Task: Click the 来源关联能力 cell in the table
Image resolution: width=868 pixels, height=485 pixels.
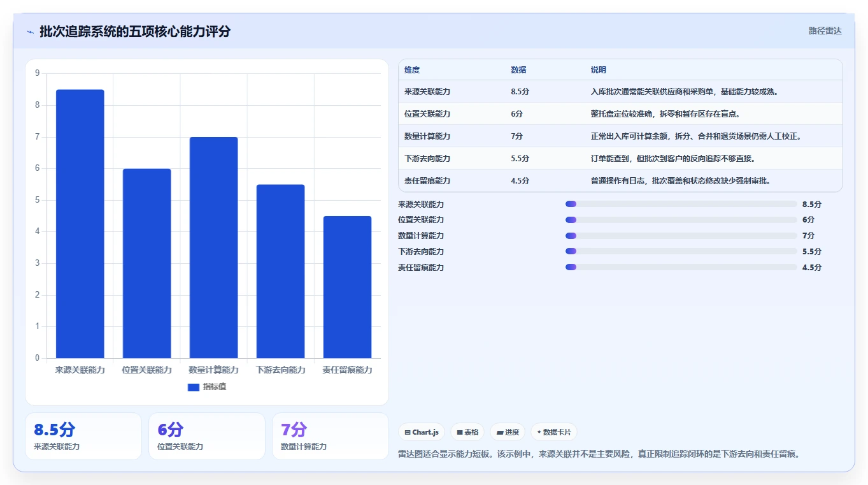Action: tap(427, 92)
